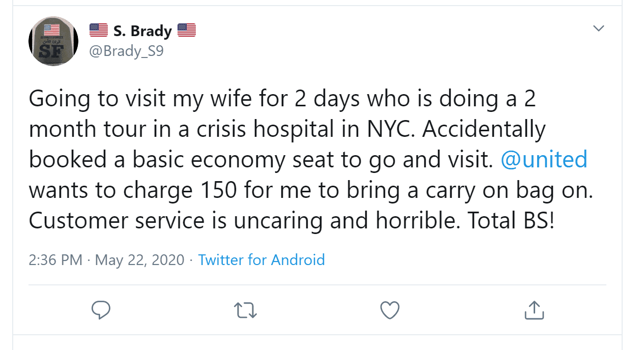Like the tweet with the heart icon
Viewport: 644px width, 350px height.
[390, 310]
